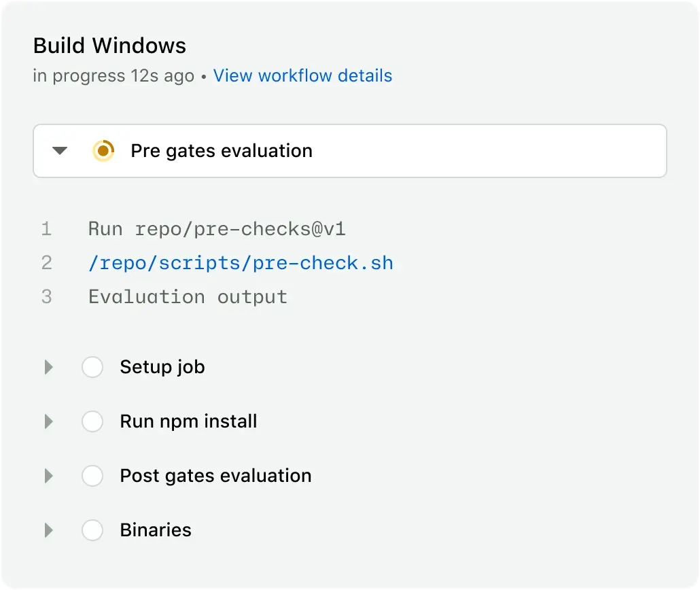Screen dimensions: 700x590
Task: Click log line number 3
Action: pos(46,297)
